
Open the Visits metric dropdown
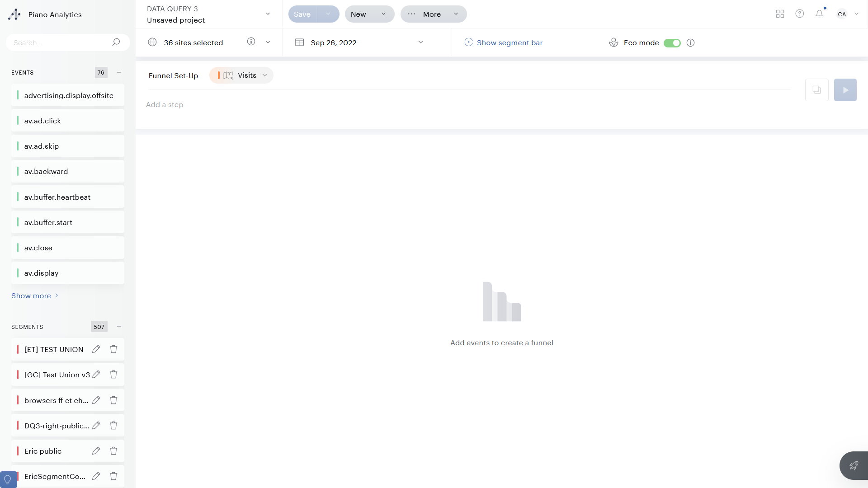(265, 75)
